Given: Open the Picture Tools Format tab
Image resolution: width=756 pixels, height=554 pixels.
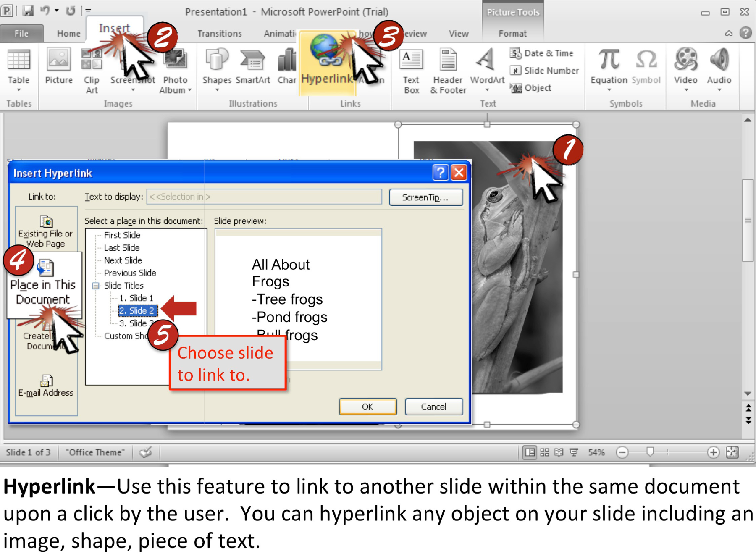Looking at the screenshot, I should [512, 33].
